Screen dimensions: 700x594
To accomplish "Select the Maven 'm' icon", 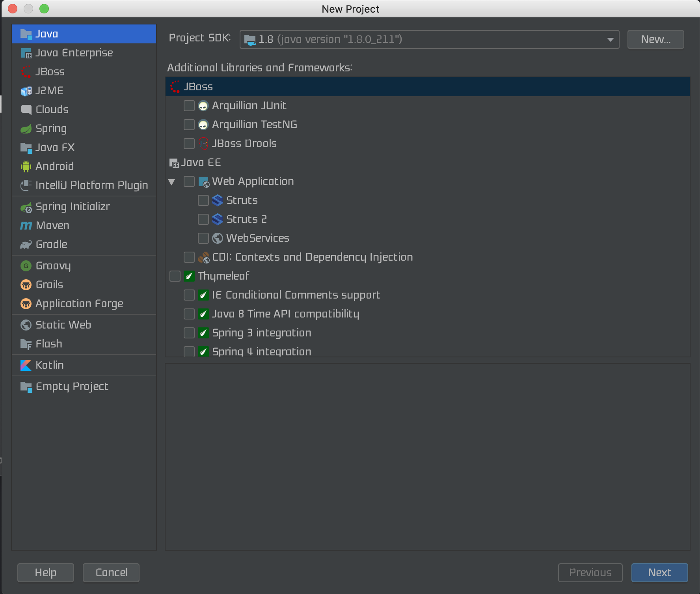I will coord(26,226).
